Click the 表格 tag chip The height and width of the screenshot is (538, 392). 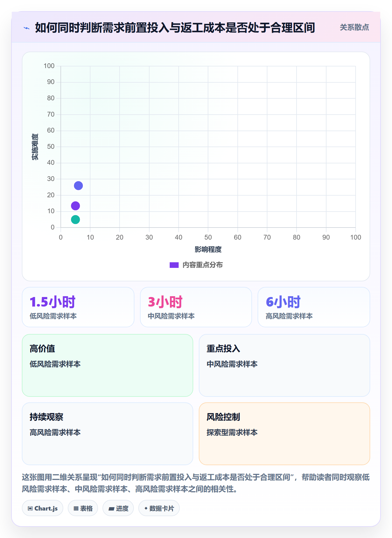83,508
